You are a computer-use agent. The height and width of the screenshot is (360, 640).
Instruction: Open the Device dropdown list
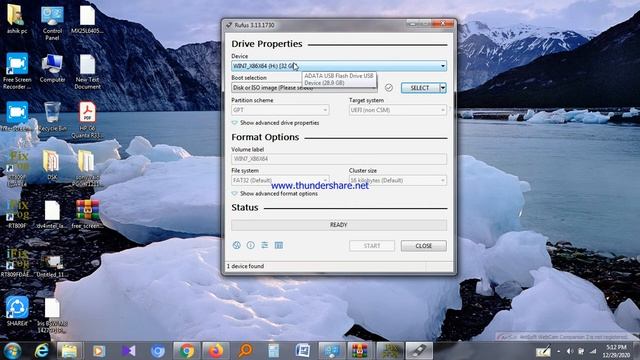(339, 66)
